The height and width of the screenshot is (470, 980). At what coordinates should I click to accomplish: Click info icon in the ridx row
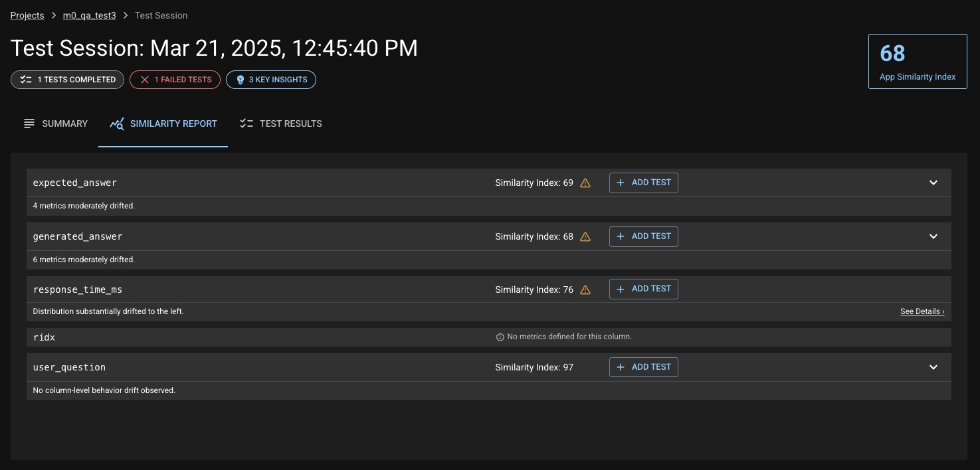500,337
